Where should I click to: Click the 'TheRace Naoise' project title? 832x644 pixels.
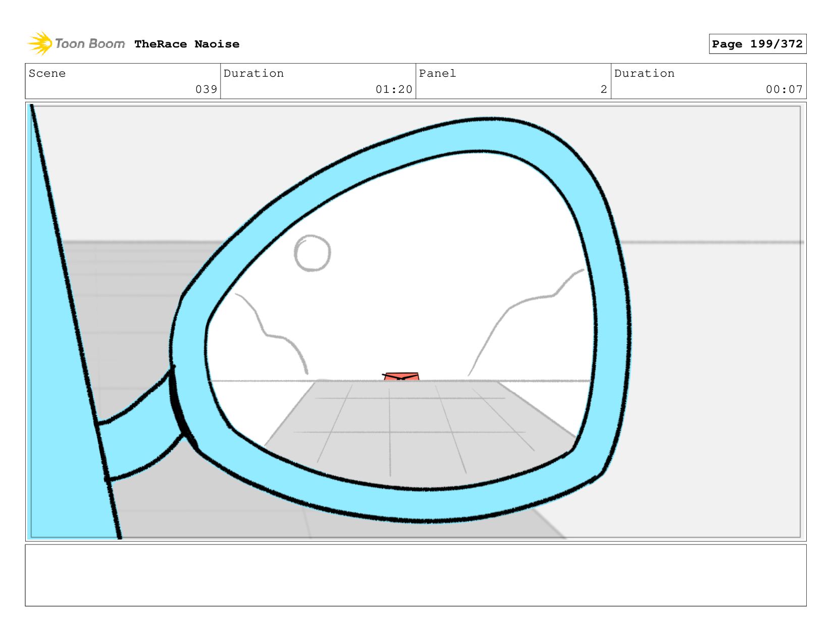tap(187, 44)
